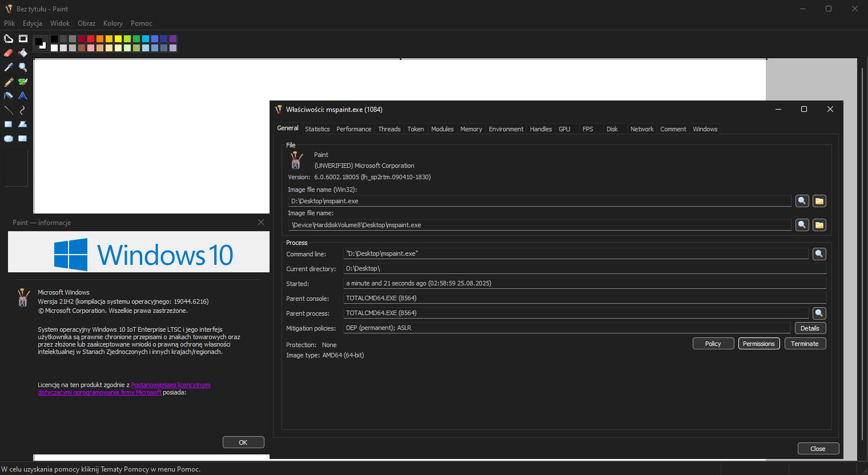This screenshot has height=475, width=868.
Task: Switch to the Threads tab
Action: pos(389,129)
